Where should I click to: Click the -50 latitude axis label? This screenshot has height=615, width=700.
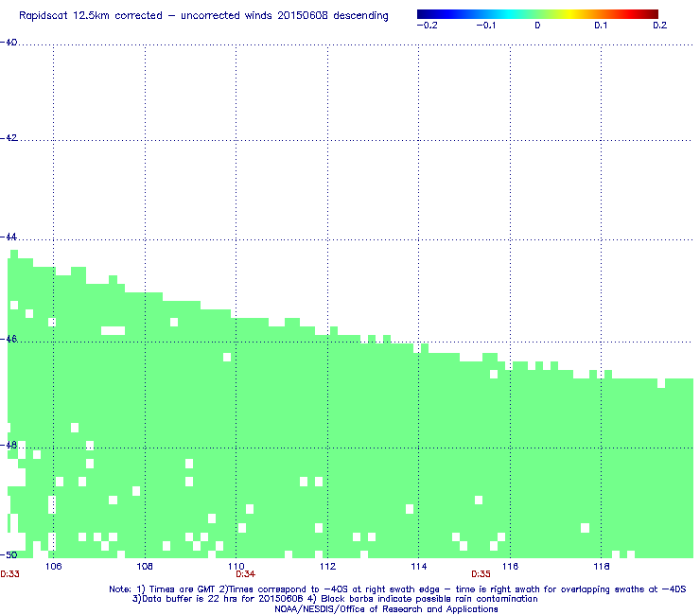click(x=9, y=554)
